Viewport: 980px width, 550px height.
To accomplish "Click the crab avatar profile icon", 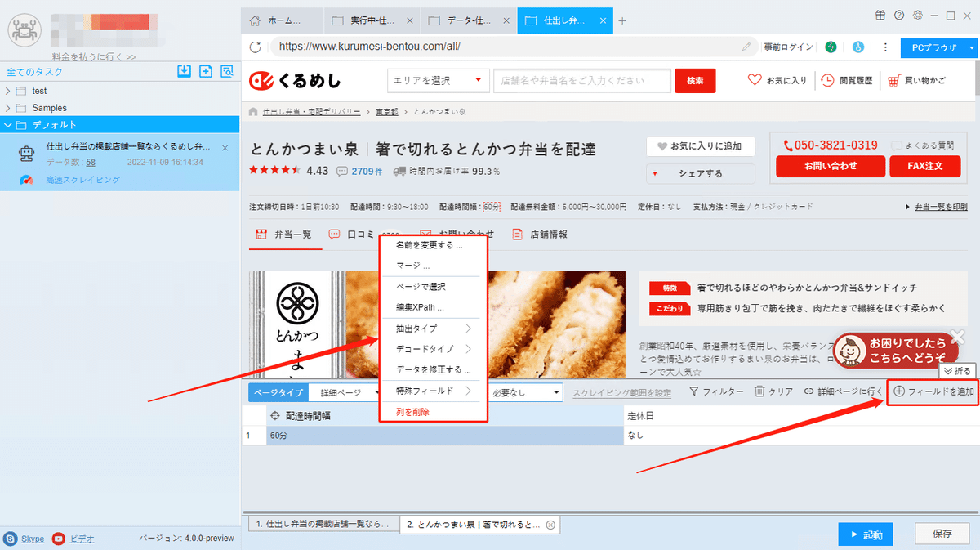I will (24, 30).
